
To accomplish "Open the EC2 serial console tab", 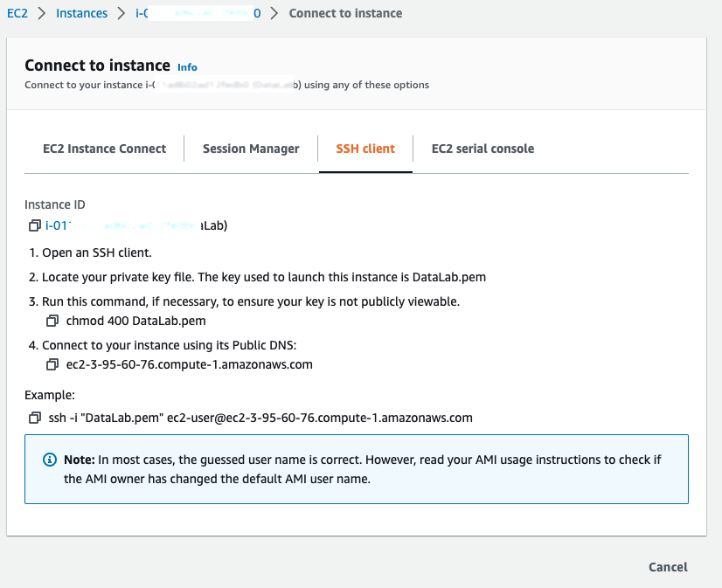I will coord(482,149).
